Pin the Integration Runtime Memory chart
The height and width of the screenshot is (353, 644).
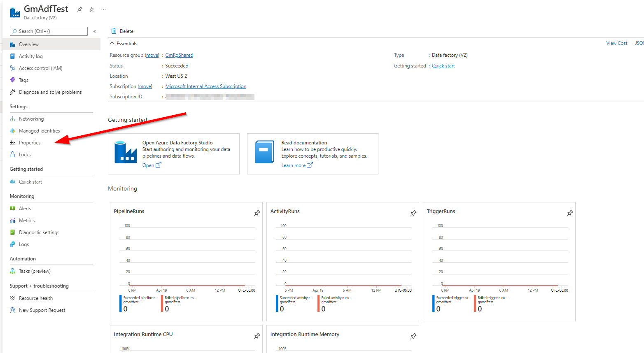[413, 336]
